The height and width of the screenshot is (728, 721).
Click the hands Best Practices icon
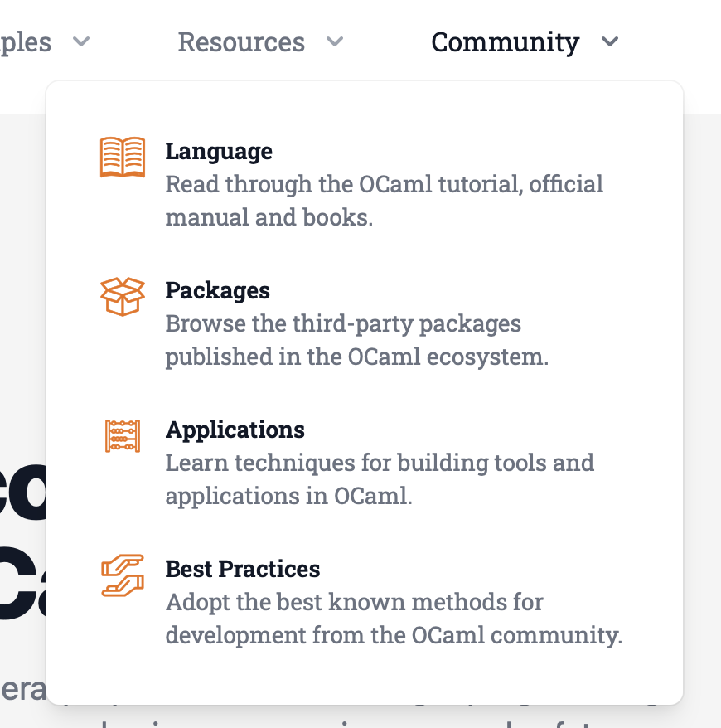123,575
